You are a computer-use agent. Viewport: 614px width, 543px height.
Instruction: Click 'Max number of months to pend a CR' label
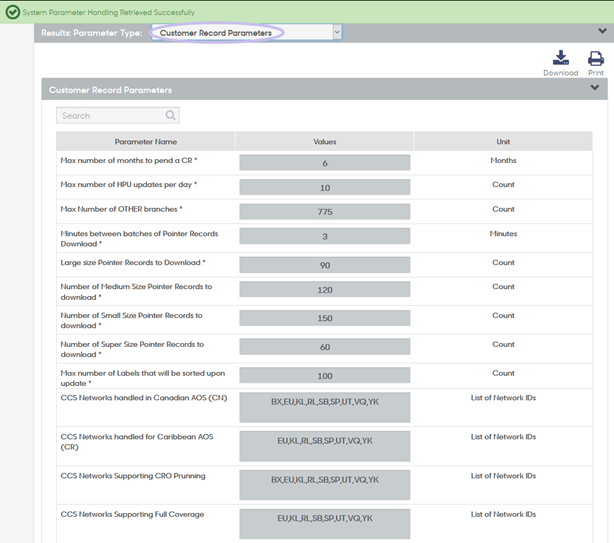pyautogui.click(x=128, y=161)
